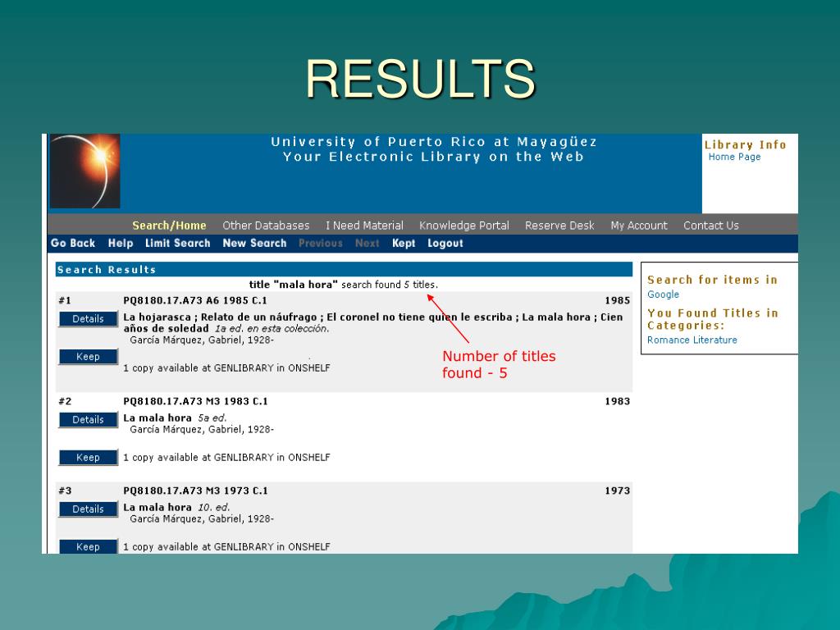The image size is (840, 630).
Task: Click the year 1973 in result #3
Action: (x=617, y=491)
